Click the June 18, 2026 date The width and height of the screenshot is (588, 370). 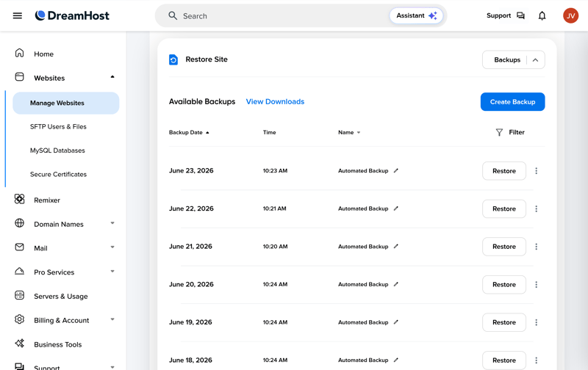190,360
